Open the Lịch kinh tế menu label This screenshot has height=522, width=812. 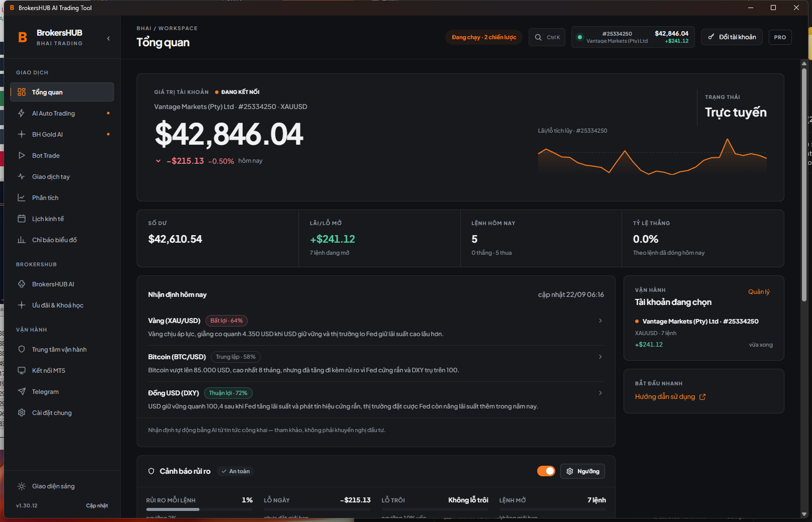pos(48,219)
